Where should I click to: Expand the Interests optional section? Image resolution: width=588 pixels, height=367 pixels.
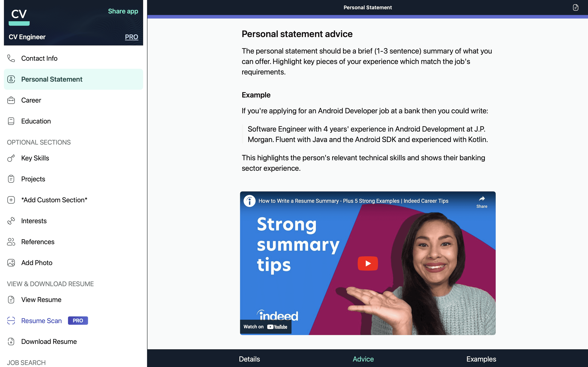(x=34, y=220)
